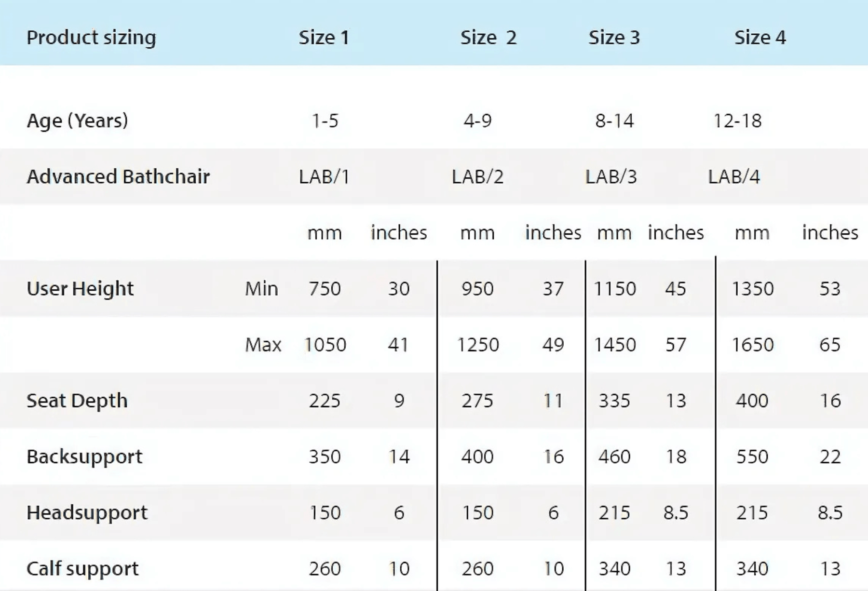Click the Product sizing header

coord(91,38)
